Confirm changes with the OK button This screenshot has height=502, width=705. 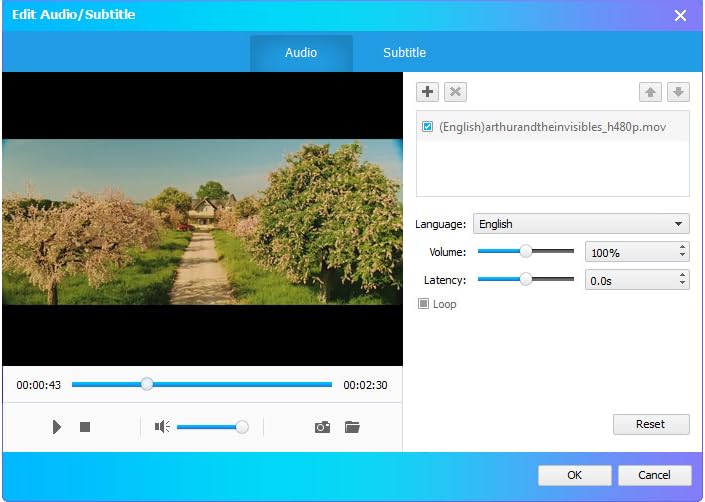click(574, 475)
